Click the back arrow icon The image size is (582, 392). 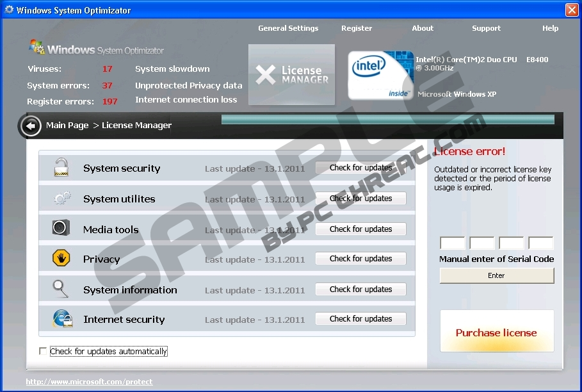pos(31,126)
